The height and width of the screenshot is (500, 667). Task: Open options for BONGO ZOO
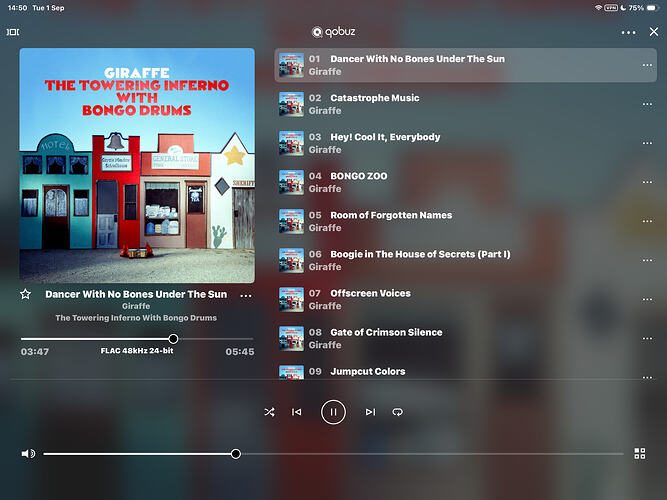647,182
